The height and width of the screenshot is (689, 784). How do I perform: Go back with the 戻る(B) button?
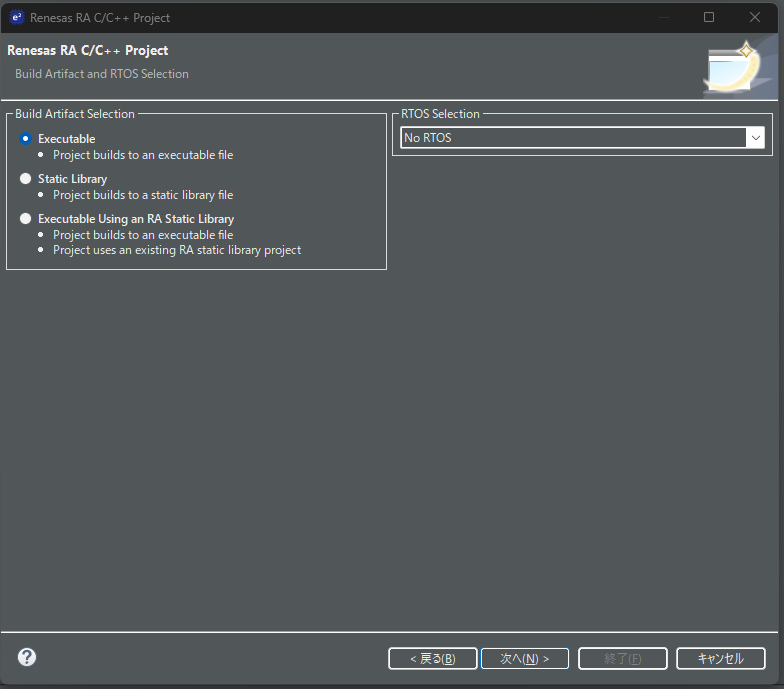[432, 658]
